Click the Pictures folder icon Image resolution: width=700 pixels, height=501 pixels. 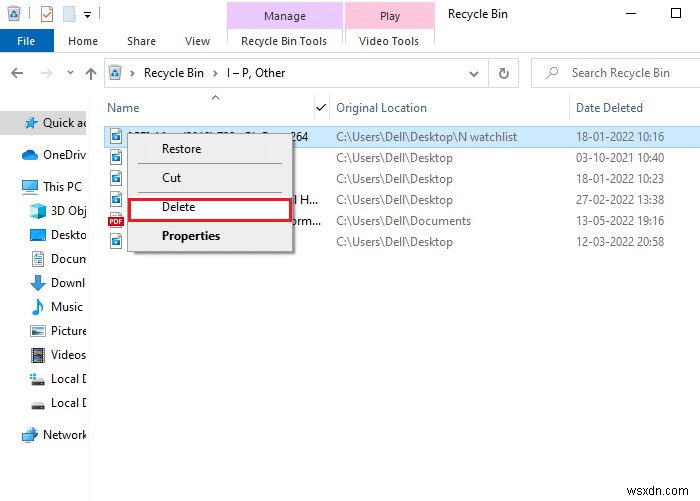click(38, 331)
